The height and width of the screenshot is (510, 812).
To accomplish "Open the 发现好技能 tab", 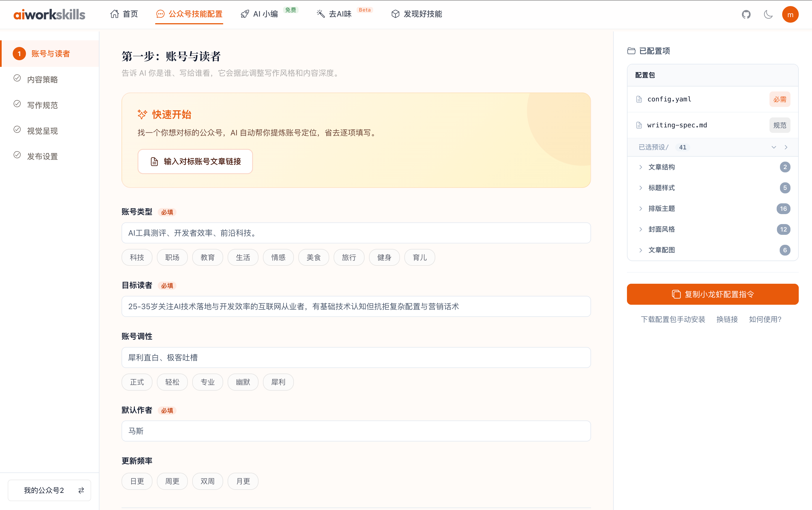I will (416, 14).
